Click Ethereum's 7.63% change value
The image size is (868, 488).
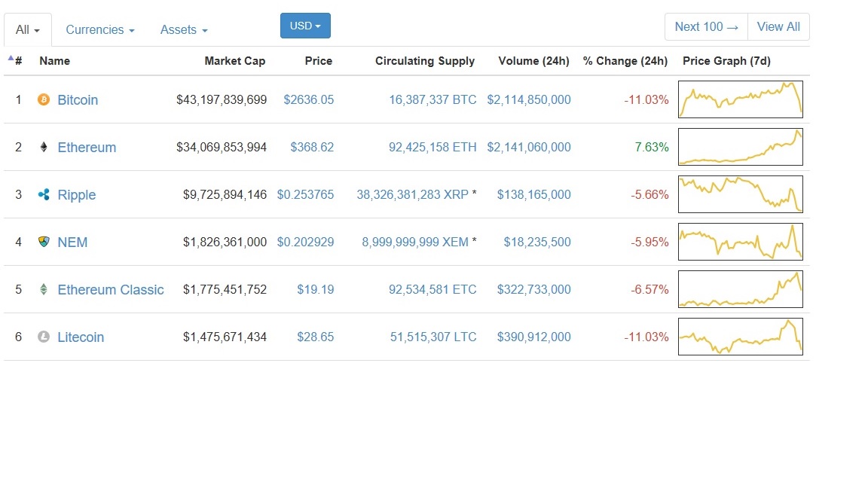652,147
